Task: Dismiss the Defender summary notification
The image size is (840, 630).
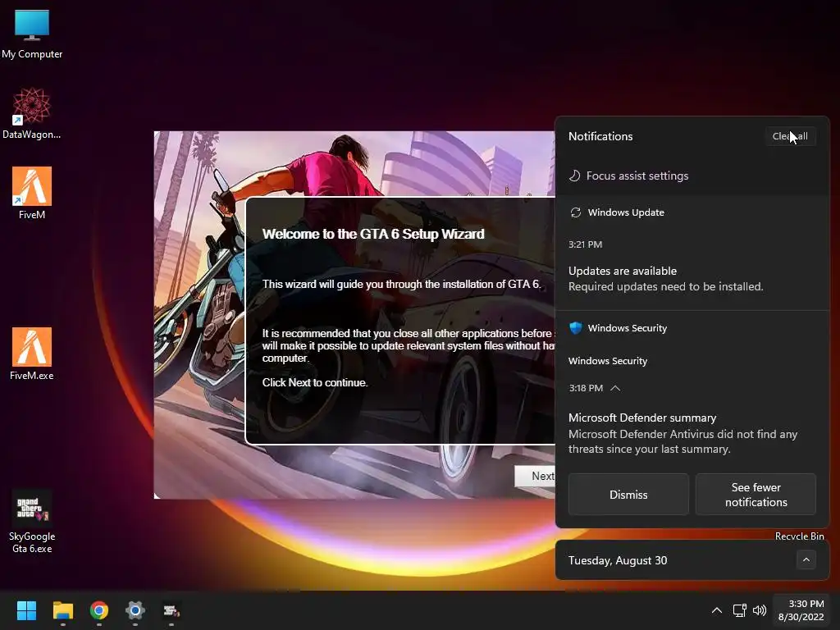Action: (x=628, y=495)
